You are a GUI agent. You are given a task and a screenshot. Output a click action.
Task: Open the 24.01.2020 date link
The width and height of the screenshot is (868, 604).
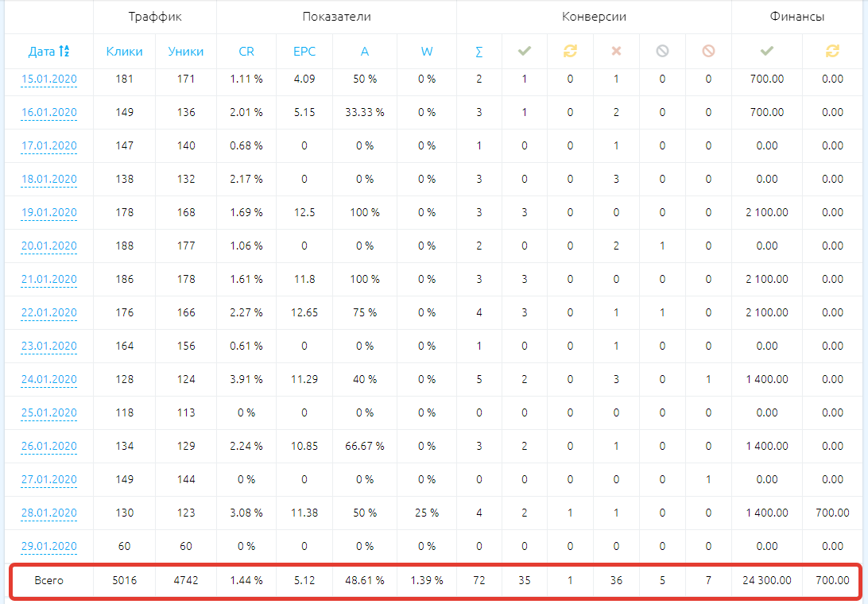[x=49, y=379]
